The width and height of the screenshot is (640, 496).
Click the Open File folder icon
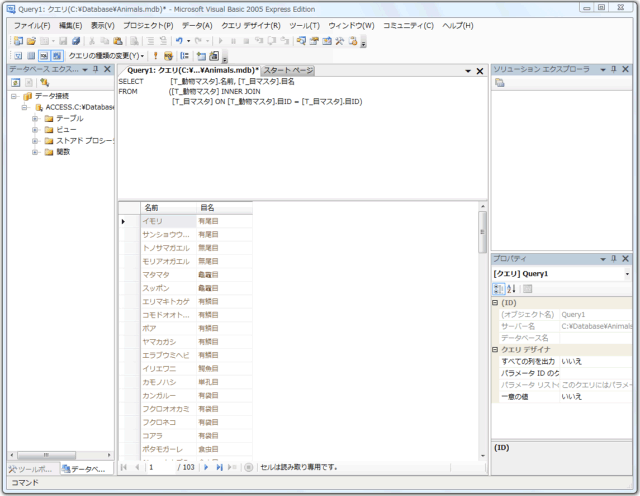(x=31, y=41)
